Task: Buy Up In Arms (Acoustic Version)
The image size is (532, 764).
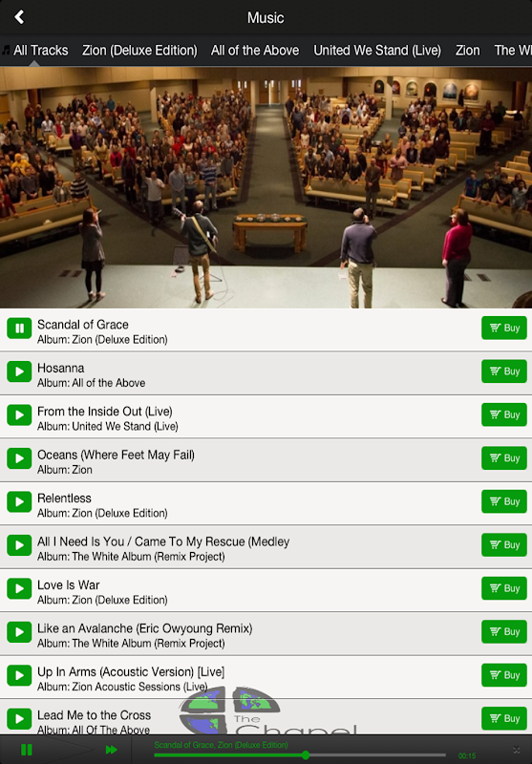Action: point(504,675)
